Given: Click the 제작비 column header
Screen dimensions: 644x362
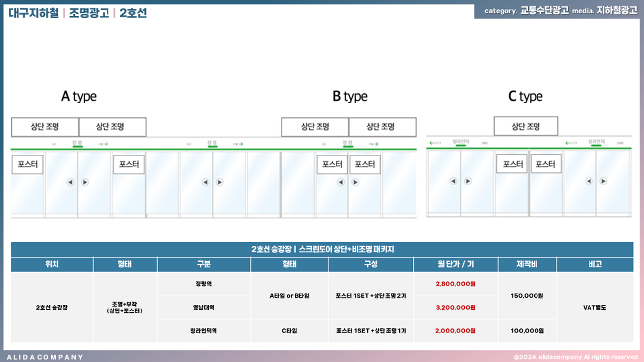Looking at the screenshot, I should click(x=527, y=264).
